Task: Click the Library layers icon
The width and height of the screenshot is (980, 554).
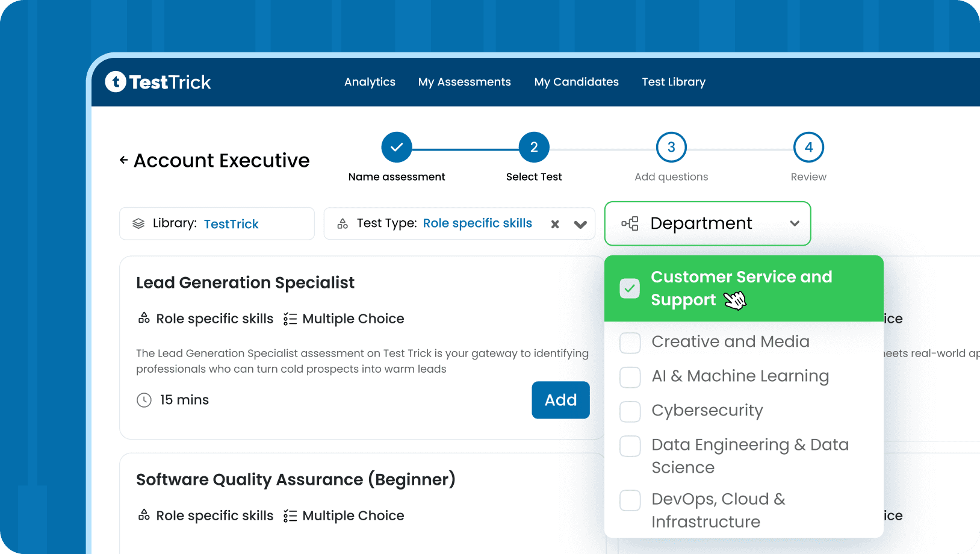Action: click(138, 223)
